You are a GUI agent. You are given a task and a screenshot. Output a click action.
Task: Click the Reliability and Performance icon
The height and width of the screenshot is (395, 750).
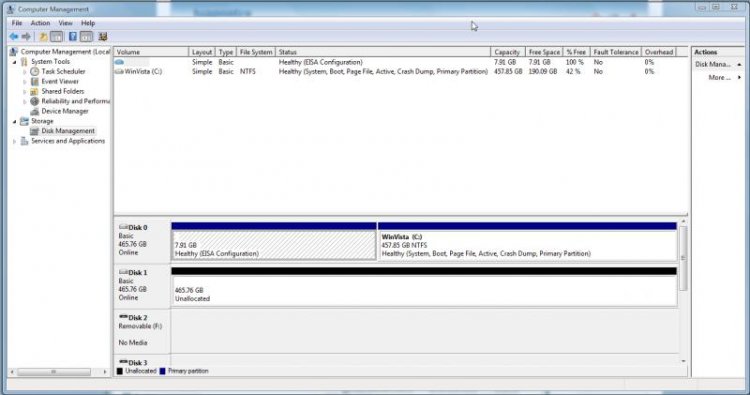[34, 101]
